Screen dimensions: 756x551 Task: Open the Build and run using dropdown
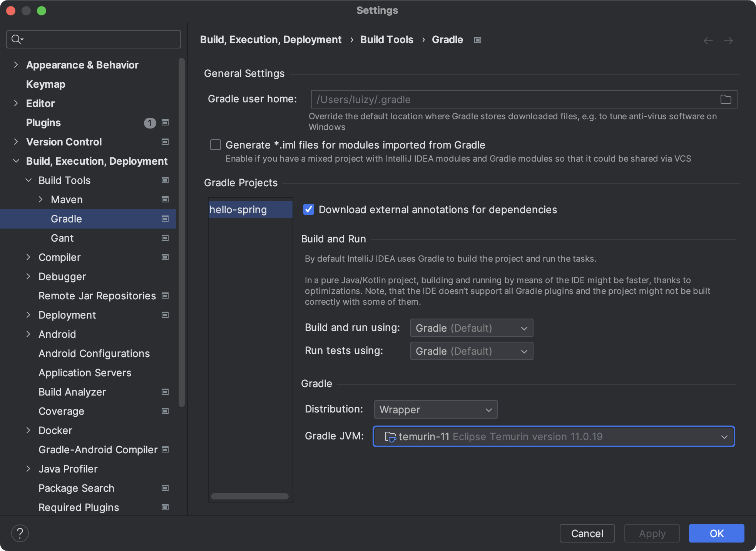click(x=472, y=328)
